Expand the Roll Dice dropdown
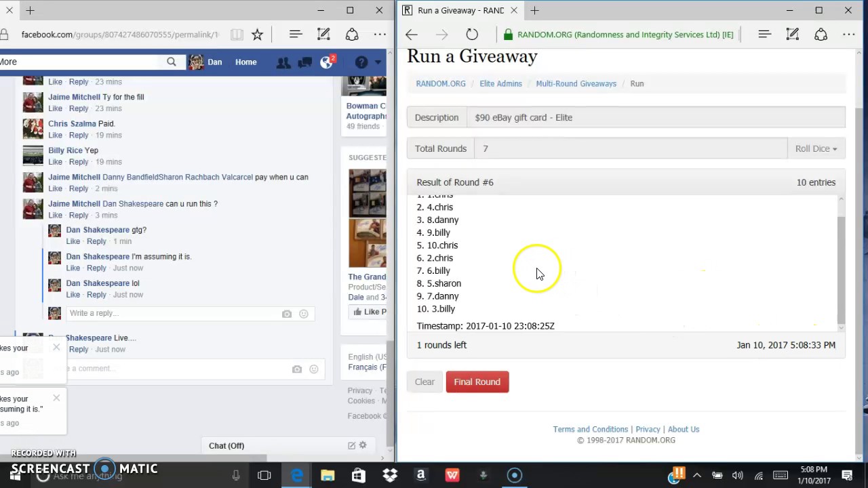 [816, 148]
